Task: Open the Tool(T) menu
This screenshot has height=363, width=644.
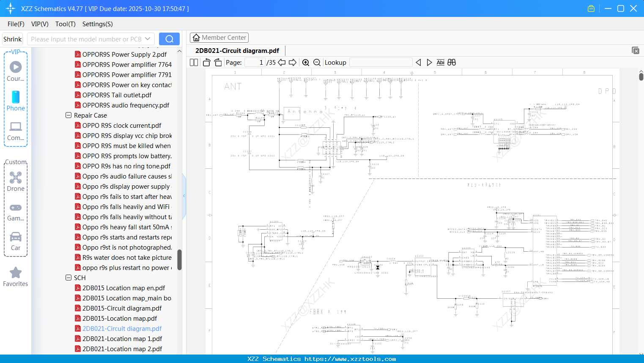Action: [65, 24]
